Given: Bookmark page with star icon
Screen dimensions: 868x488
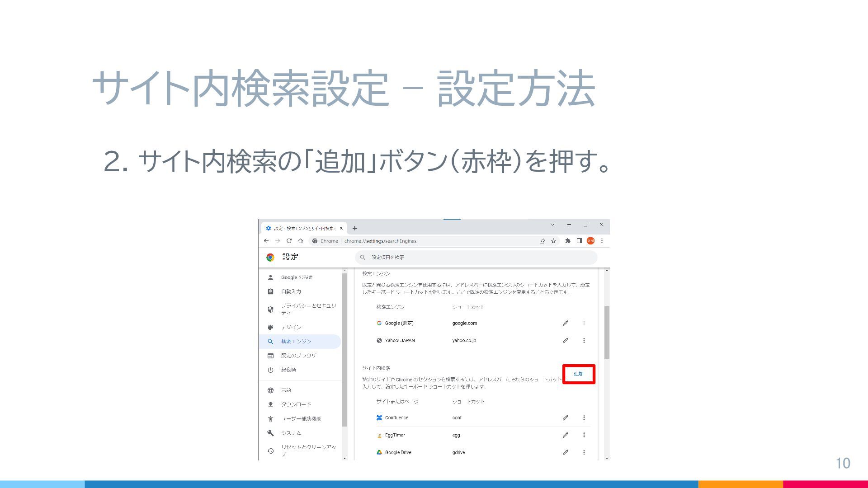Looking at the screenshot, I should pos(553,241).
